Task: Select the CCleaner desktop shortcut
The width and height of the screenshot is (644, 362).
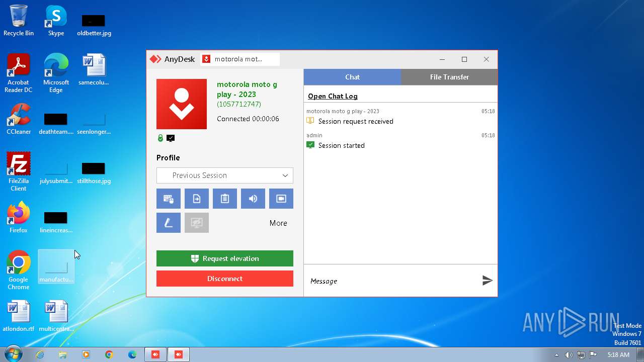Action: 19,119
